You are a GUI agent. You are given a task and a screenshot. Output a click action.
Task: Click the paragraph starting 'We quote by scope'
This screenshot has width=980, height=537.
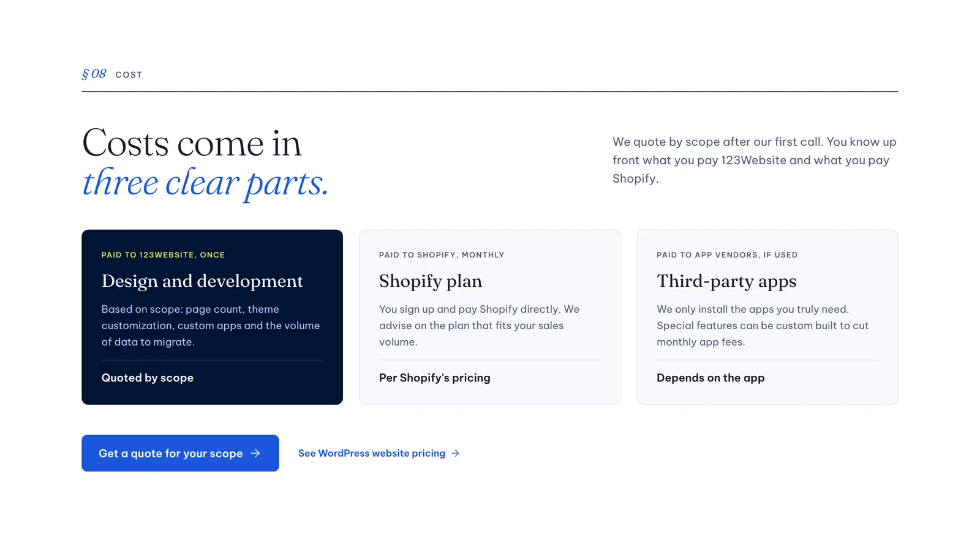click(755, 160)
